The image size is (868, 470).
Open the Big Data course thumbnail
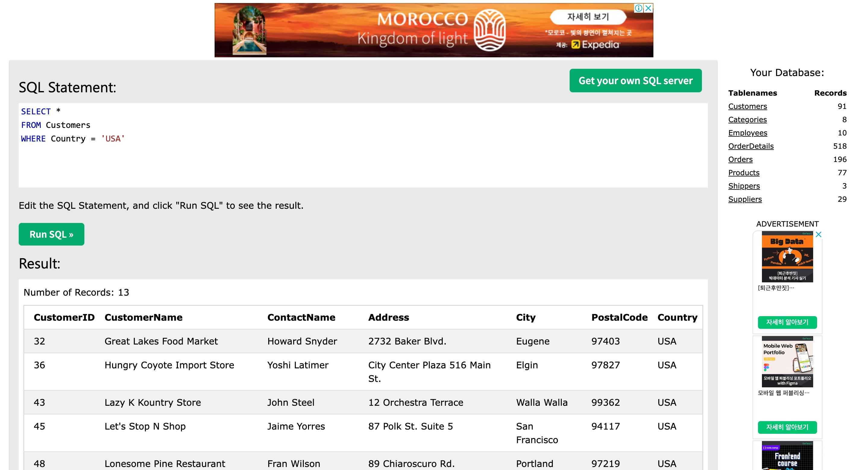787,257
